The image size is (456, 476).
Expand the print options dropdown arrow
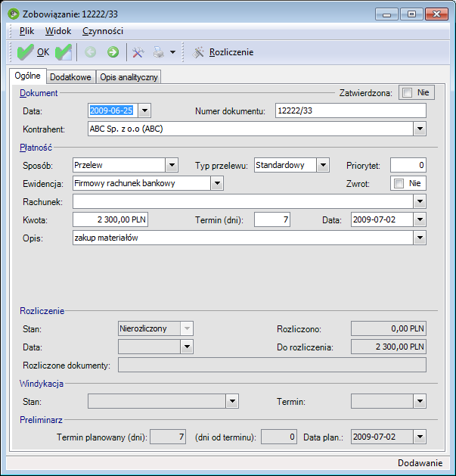point(172,52)
